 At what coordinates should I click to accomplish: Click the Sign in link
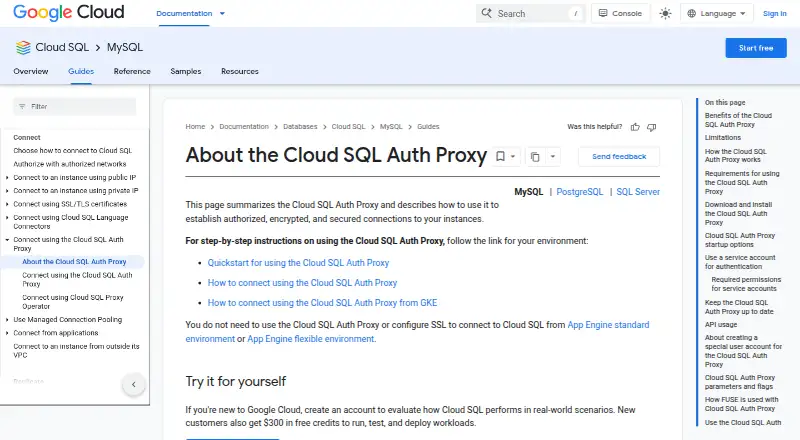774,14
